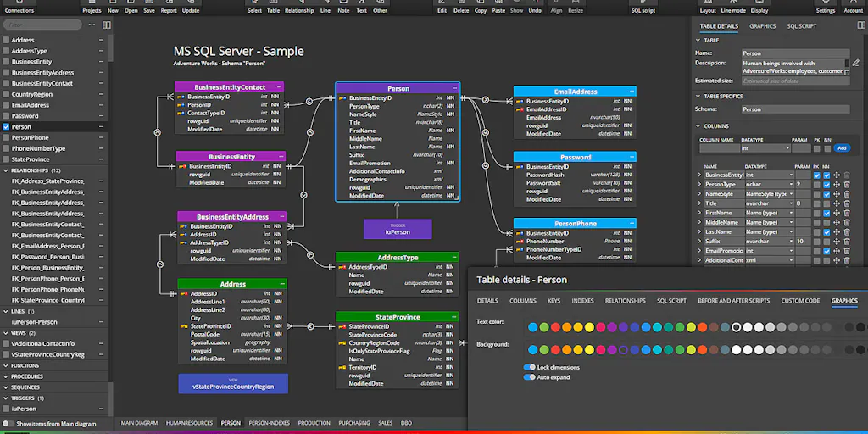Toggle the right panel layout icon
Screen dimensions: 868x434
click(861, 25)
